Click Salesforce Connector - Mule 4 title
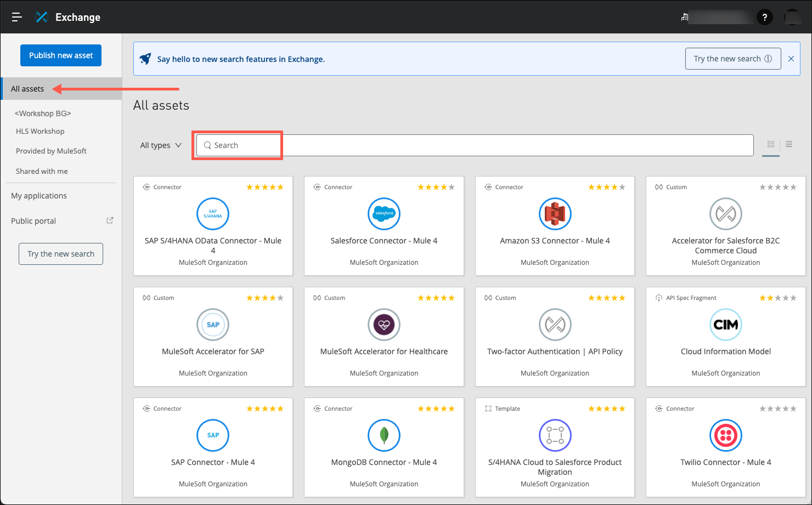The height and width of the screenshot is (505, 812). [384, 241]
